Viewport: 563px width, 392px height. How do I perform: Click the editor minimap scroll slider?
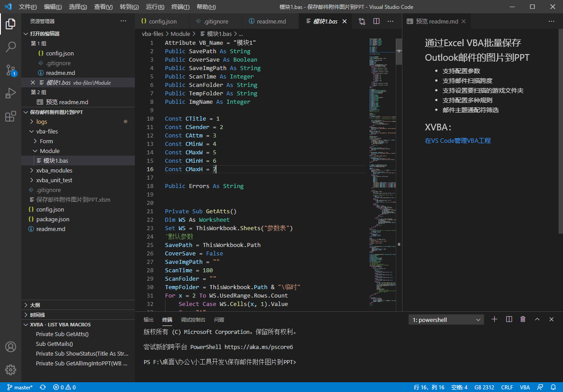[399, 51]
